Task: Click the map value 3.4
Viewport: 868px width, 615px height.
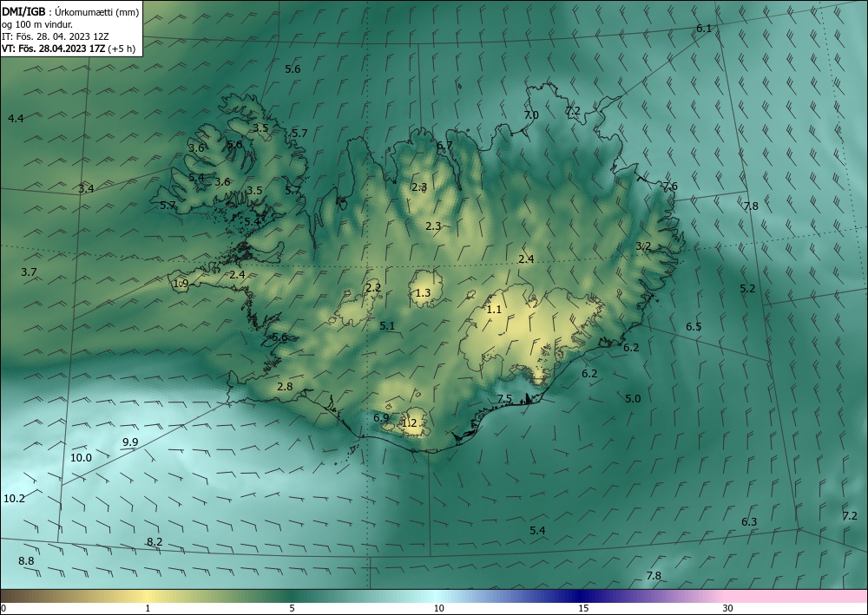Action: coord(86,188)
